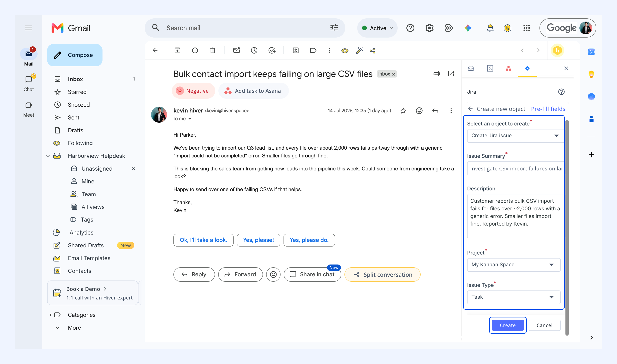Delete the conversation with trash icon
This screenshot has height=364, width=617.
[212, 51]
